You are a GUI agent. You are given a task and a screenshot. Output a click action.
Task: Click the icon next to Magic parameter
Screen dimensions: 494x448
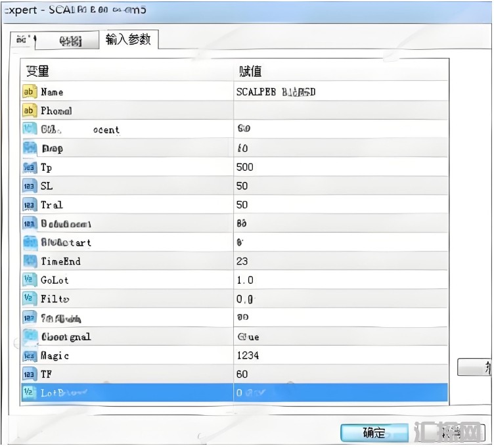coord(30,355)
